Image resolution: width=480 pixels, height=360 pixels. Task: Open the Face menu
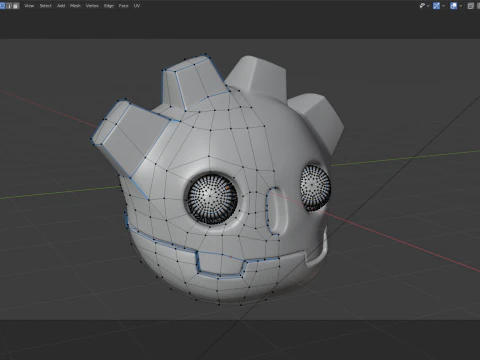coord(123,6)
